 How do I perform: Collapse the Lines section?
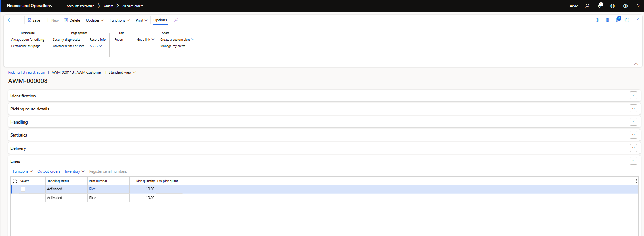click(634, 161)
